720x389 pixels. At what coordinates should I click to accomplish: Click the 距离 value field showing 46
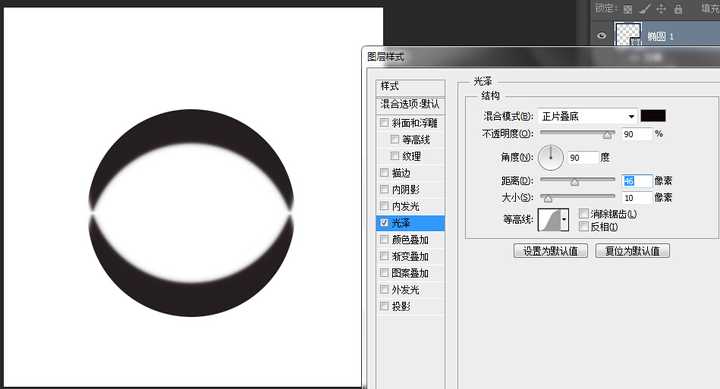tap(637, 181)
